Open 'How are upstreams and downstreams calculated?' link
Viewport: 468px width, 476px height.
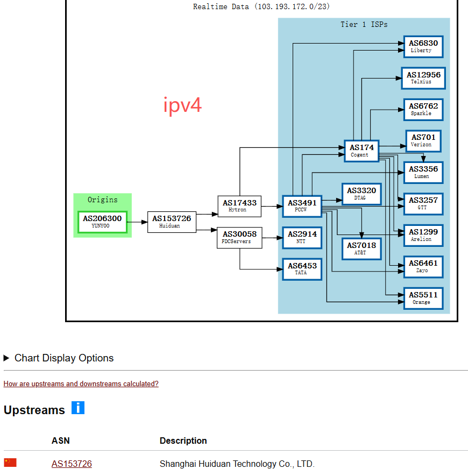click(81, 383)
